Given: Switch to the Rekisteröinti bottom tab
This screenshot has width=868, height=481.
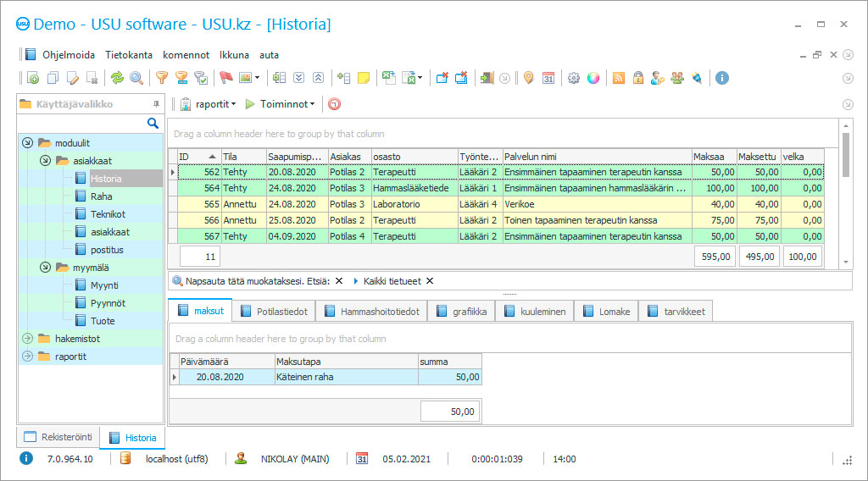Looking at the screenshot, I should (x=58, y=438).
